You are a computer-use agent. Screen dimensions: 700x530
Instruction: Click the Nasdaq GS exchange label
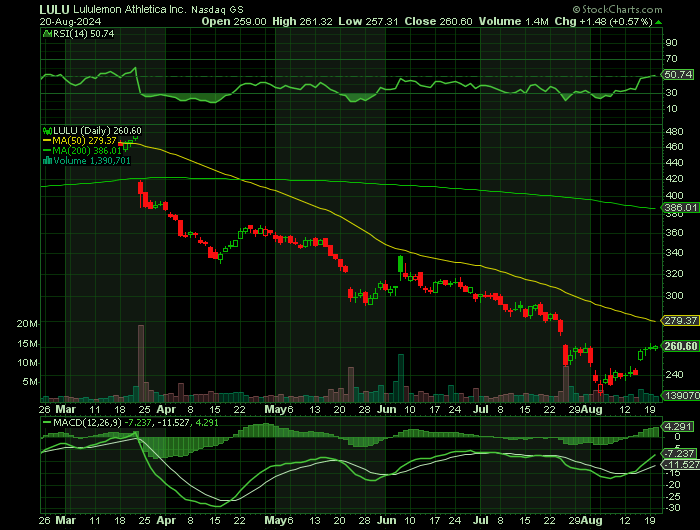tap(217, 10)
